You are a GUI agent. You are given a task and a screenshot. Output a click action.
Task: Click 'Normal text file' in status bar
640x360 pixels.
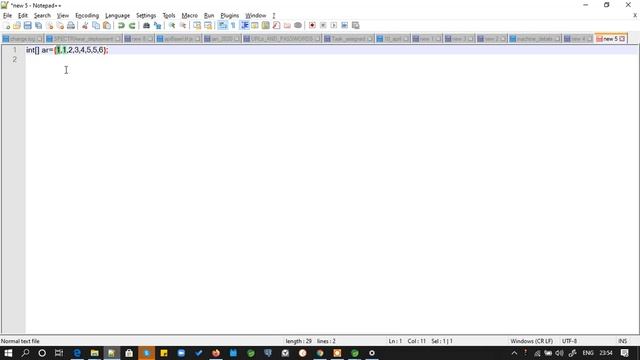pyautogui.click(x=20, y=341)
